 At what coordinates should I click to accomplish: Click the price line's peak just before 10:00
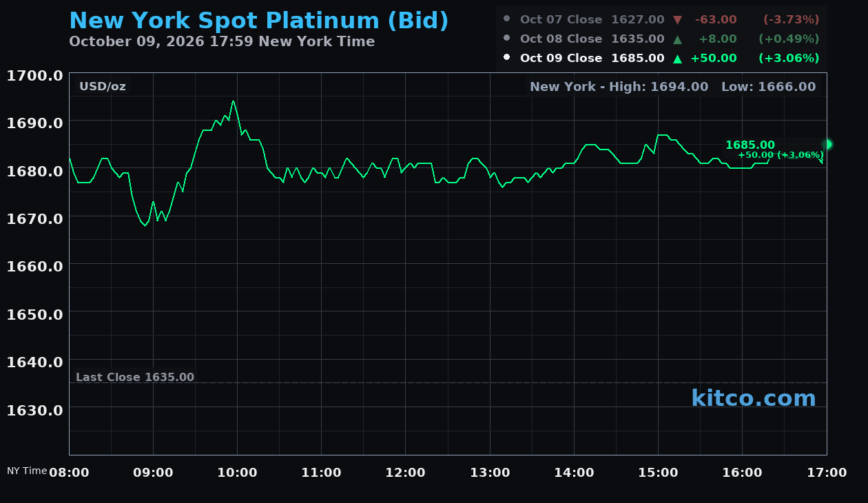pos(233,101)
